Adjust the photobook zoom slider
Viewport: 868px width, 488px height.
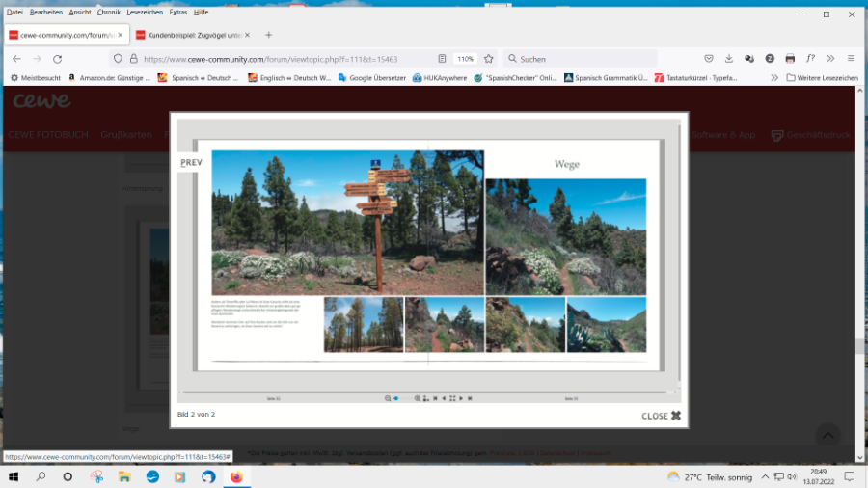pos(396,398)
